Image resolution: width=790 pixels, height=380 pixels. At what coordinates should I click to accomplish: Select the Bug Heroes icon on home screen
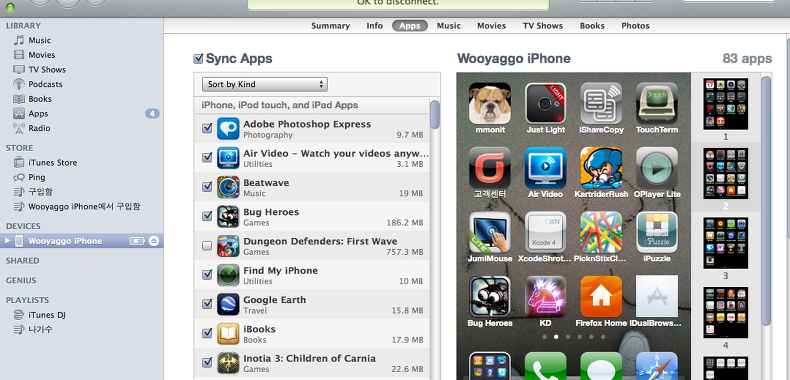[x=490, y=297]
